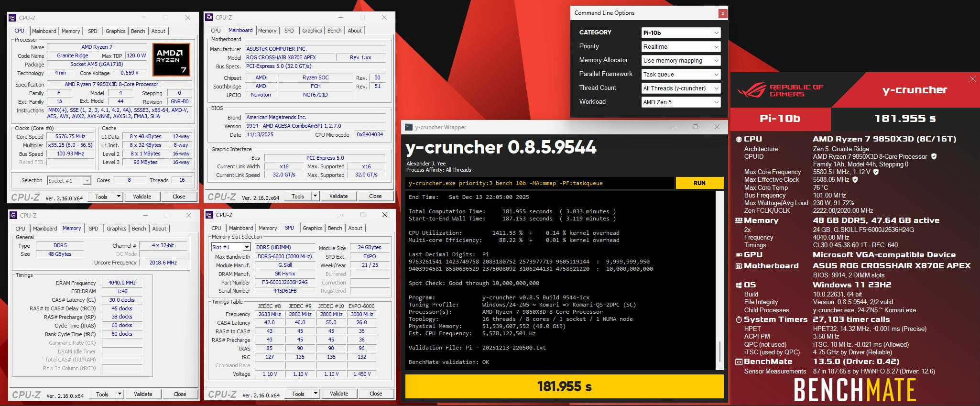Click the CPU-Z icon in the CPU window's title bar

(x=13, y=18)
